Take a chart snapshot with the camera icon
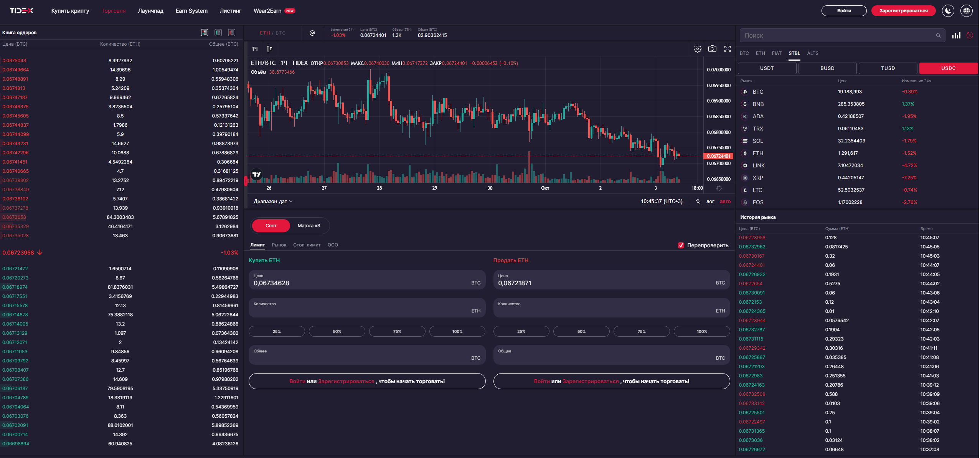Image resolution: width=980 pixels, height=458 pixels. click(713, 48)
